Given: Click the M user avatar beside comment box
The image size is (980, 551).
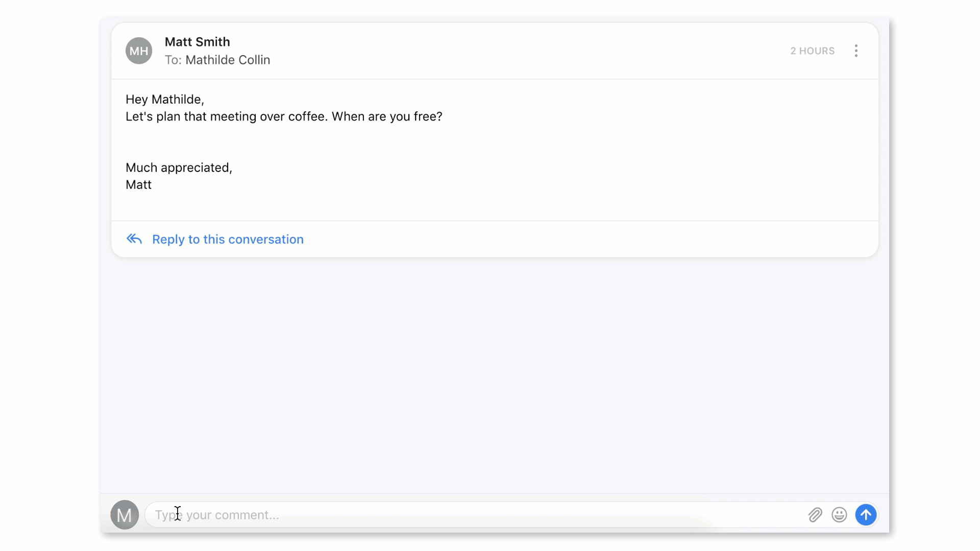Looking at the screenshot, I should [x=125, y=515].
